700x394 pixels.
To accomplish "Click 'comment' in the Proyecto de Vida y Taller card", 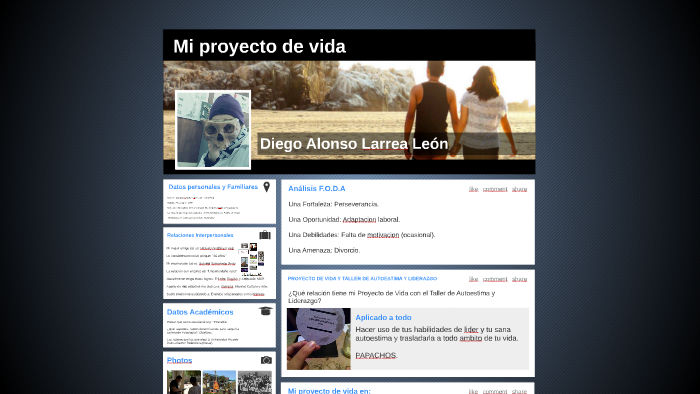I will pos(495,279).
